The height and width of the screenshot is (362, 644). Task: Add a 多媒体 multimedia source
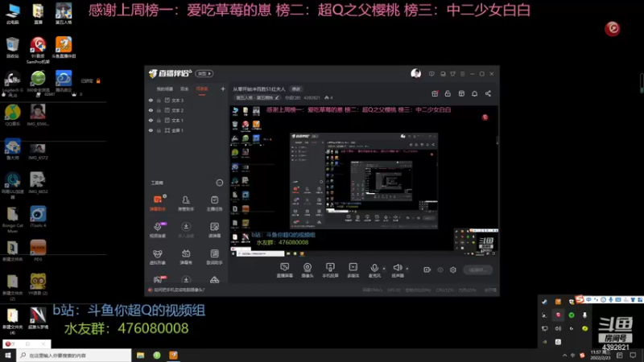pyautogui.click(x=353, y=270)
